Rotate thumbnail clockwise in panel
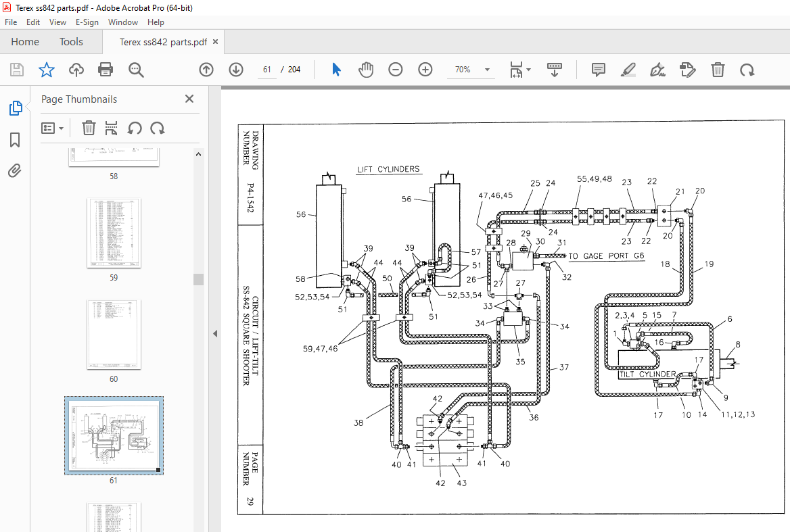Viewport: 790px width, 532px height. point(158,128)
